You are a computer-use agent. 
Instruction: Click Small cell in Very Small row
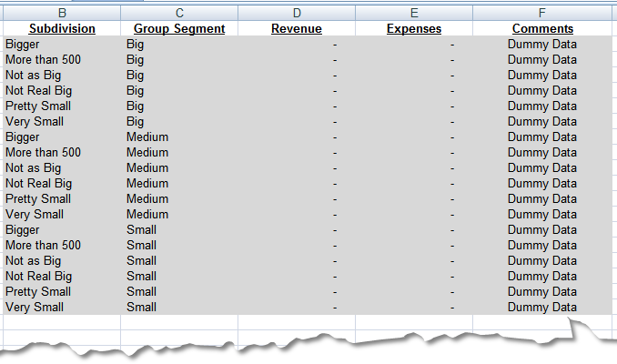tap(179, 307)
